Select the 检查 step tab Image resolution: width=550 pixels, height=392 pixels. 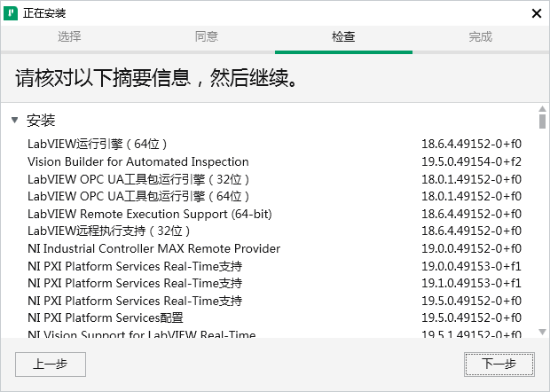click(343, 37)
